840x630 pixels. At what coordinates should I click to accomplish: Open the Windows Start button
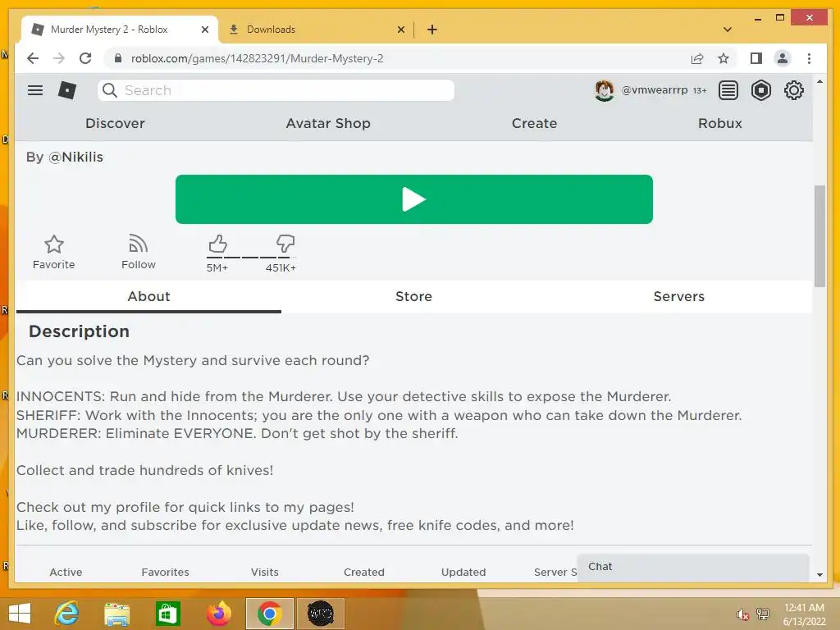(20, 614)
